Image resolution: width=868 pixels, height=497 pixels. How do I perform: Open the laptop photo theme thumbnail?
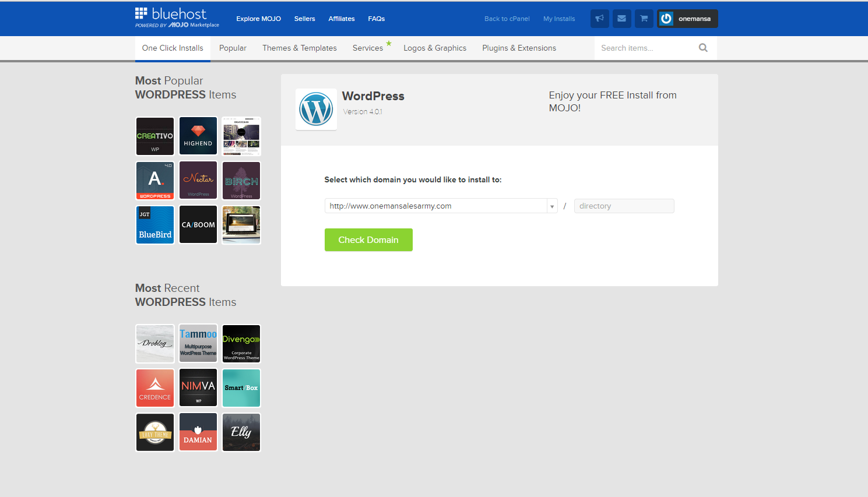[241, 225]
